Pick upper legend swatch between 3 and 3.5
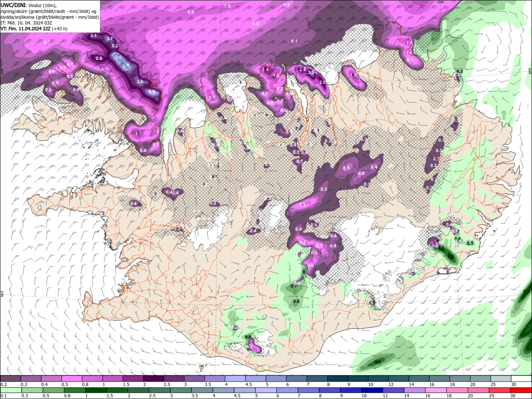 [x=194, y=378]
